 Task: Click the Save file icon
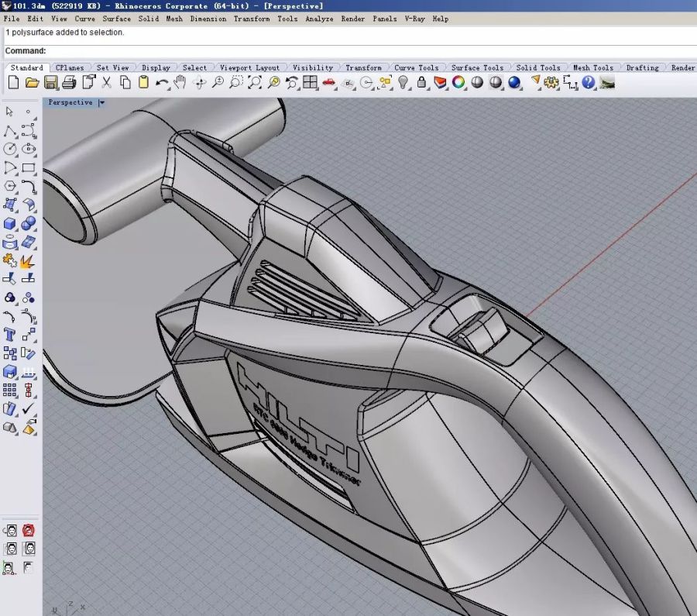click(50, 83)
